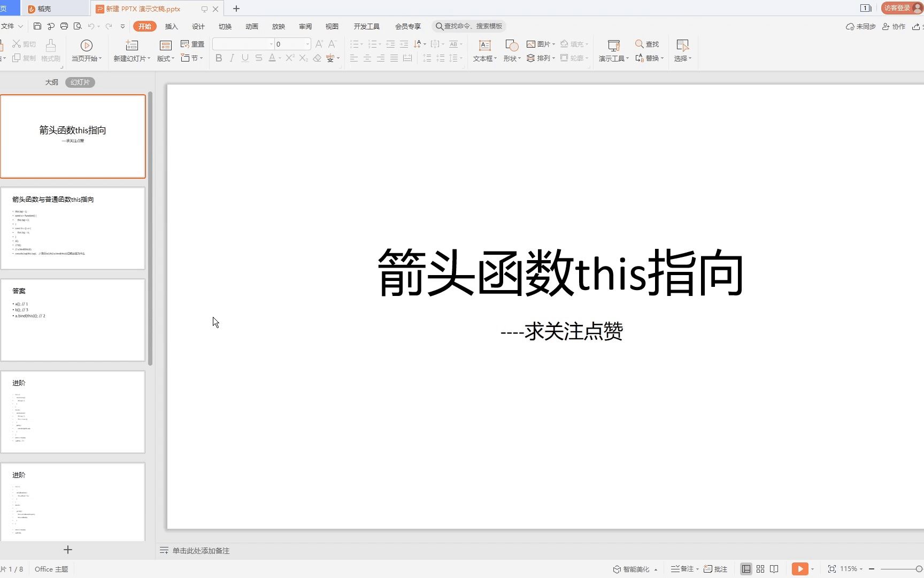Click the Redo arrow icon
Image resolution: width=924 pixels, height=578 pixels.
pos(109,26)
